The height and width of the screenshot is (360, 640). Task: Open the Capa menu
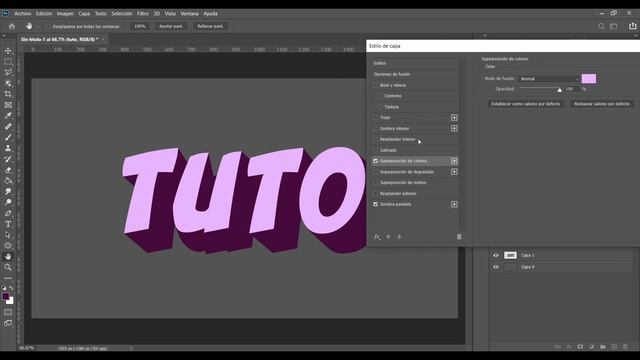[x=84, y=13]
